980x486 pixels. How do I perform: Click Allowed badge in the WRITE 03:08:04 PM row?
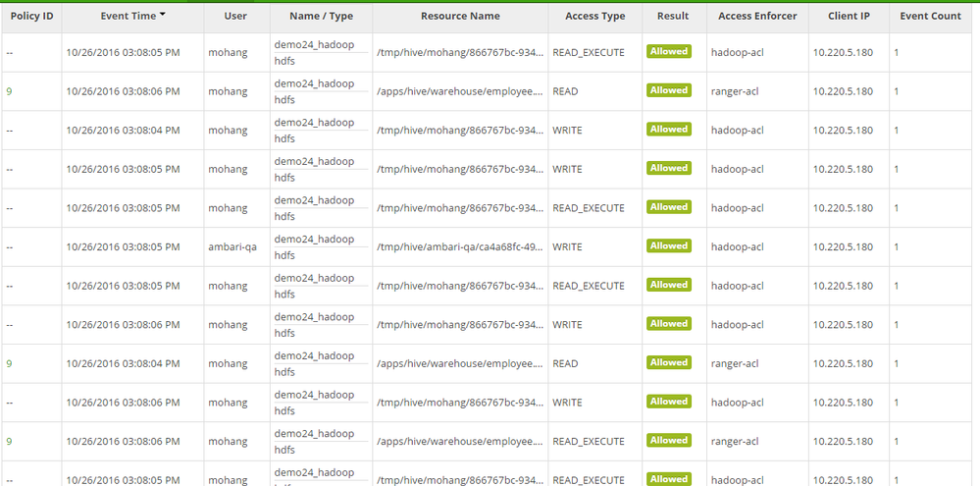click(669, 130)
